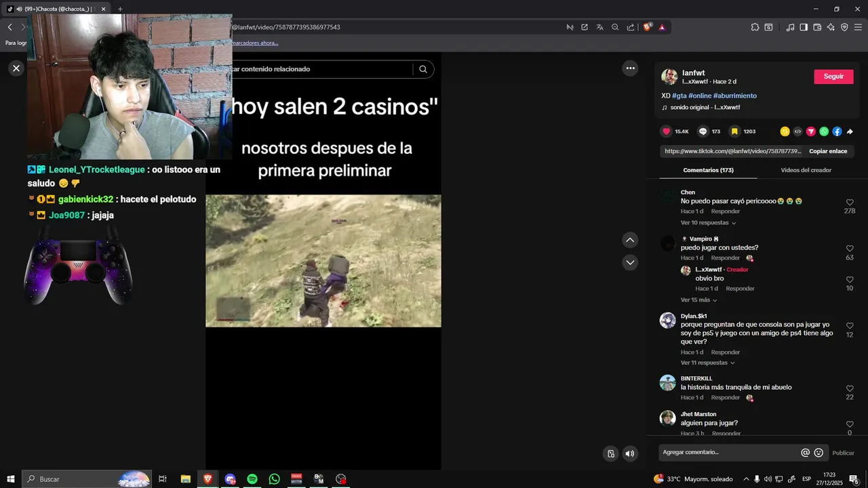Open the music note playlist icon in toolbar
Screen dimensions: 868x488
(x=790, y=27)
